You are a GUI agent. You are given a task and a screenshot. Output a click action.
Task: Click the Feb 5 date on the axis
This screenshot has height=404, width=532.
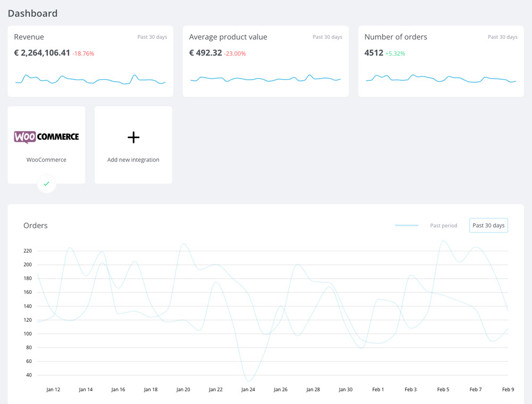(443, 390)
